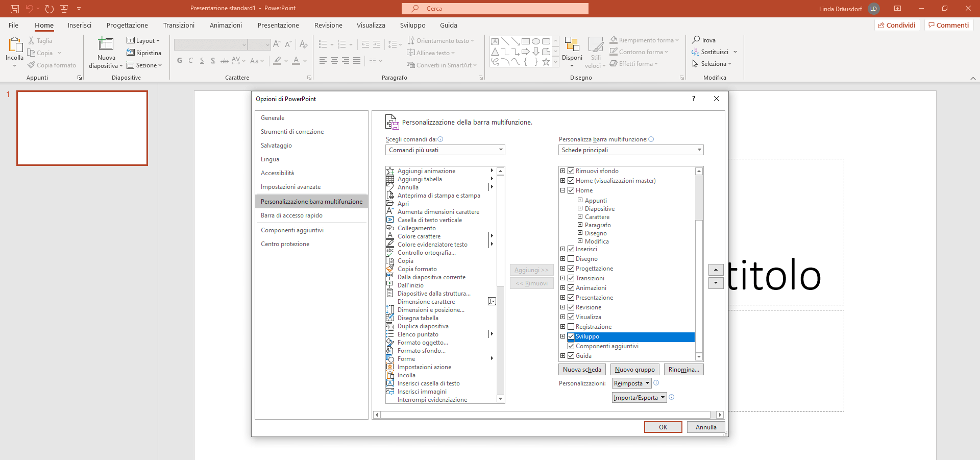
Task: Select slide 1 thumbnail
Action: click(82, 128)
